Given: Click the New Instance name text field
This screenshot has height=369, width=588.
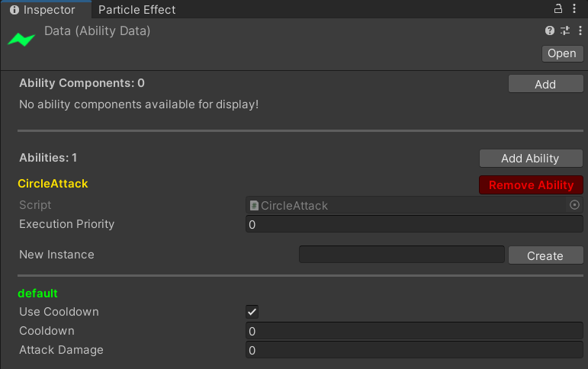Looking at the screenshot, I should 402,255.
